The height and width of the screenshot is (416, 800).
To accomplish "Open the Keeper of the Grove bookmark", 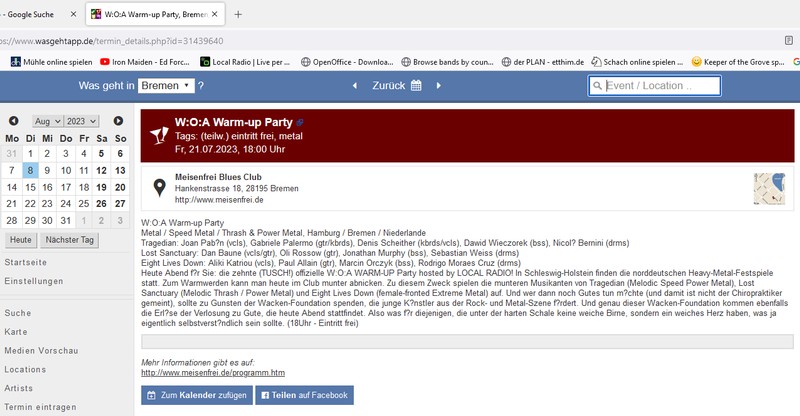I will pyautogui.click(x=738, y=62).
